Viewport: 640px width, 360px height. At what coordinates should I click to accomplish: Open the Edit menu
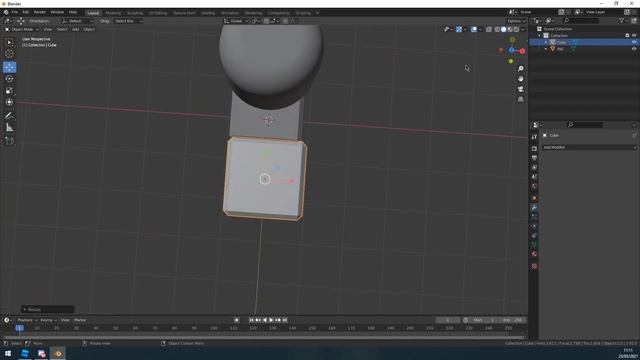[x=26, y=12]
